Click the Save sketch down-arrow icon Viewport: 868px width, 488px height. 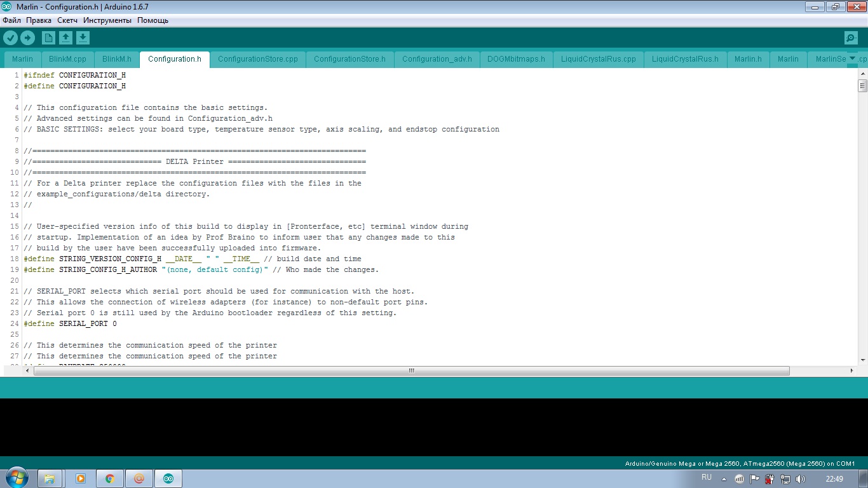pos(83,38)
